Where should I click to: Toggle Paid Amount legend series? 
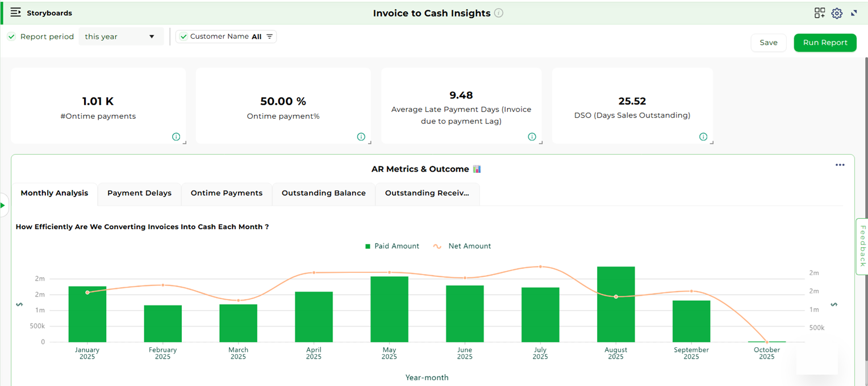(392, 246)
